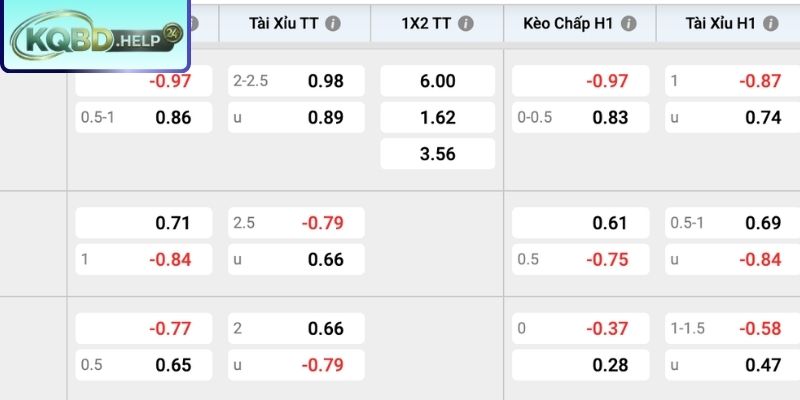Pick under odds 0.89 in Tài Xỉu TT
800x400 pixels.
coord(296,117)
